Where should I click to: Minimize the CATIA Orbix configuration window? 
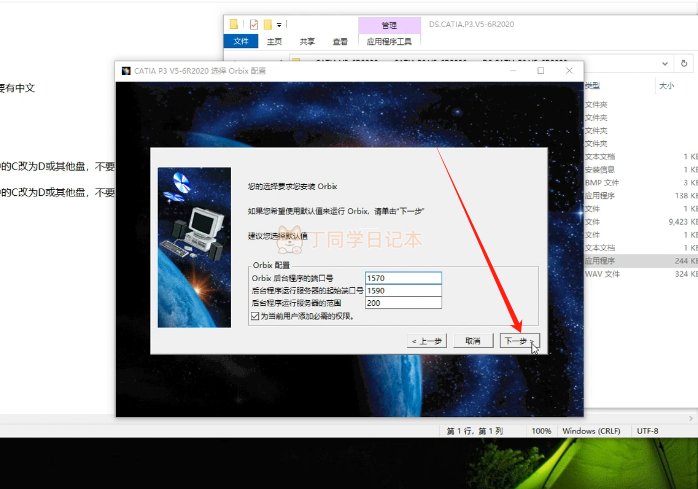click(x=513, y=70)
